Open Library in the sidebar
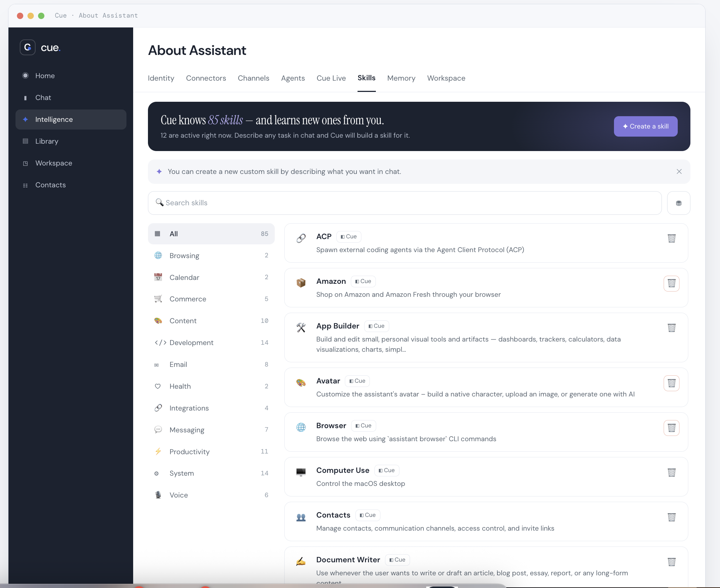 pyautogui.click(x=71, y=141)
